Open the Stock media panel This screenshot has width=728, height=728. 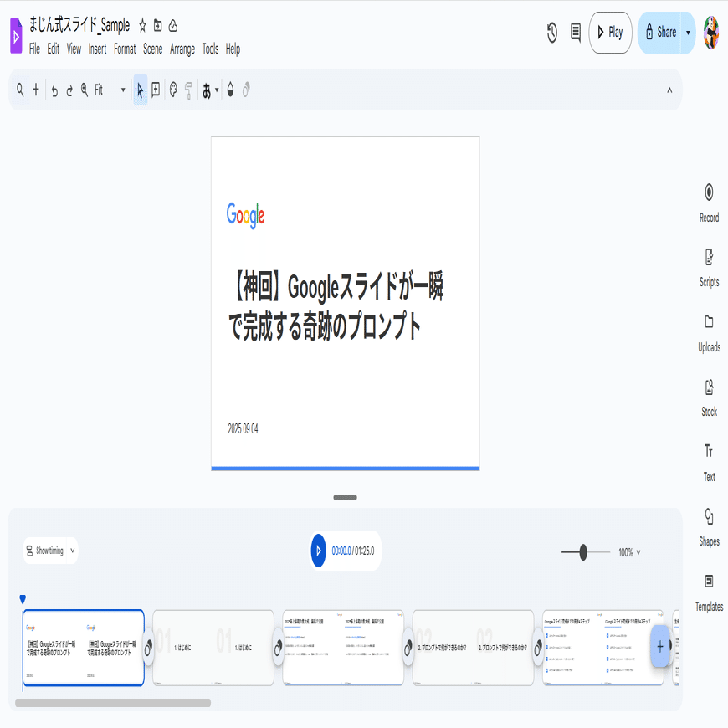pos(709,398)
